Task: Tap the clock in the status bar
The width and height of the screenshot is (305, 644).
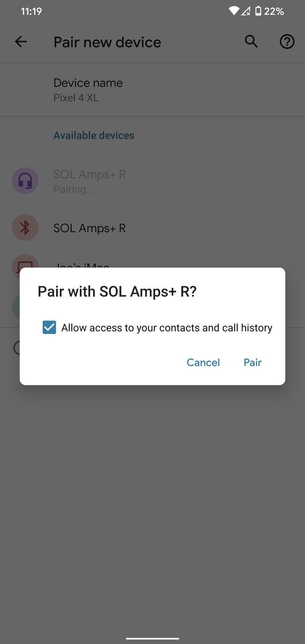Action: [31, 11]
